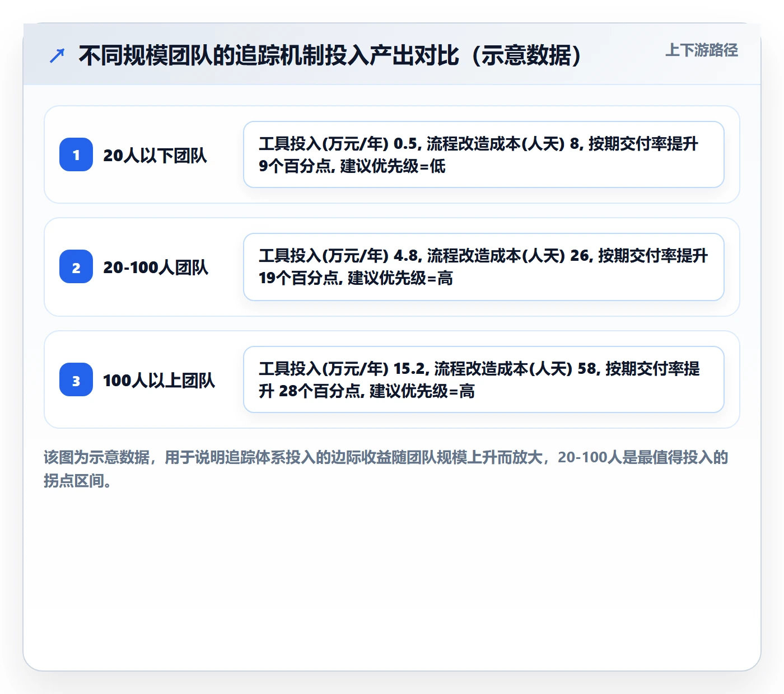Select the 20-100人团队 row label
The image size is (784, 694).
point(156,268)
